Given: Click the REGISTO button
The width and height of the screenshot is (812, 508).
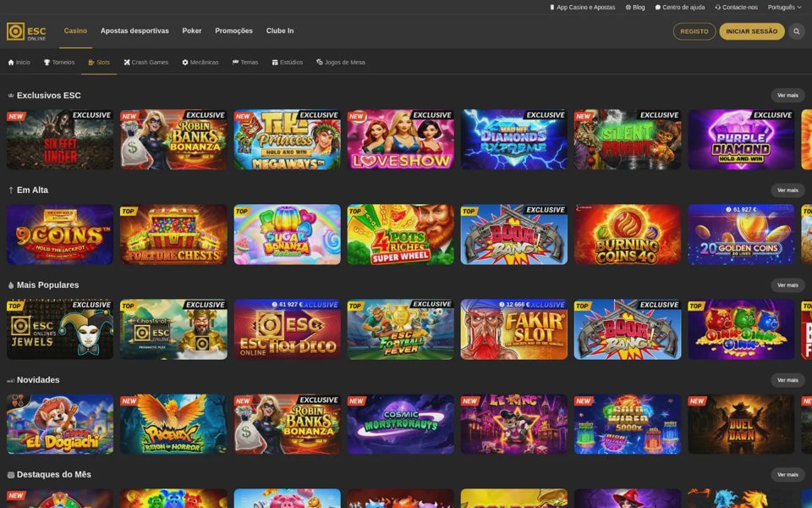Looking at the screenshot, I should (694, 31).
